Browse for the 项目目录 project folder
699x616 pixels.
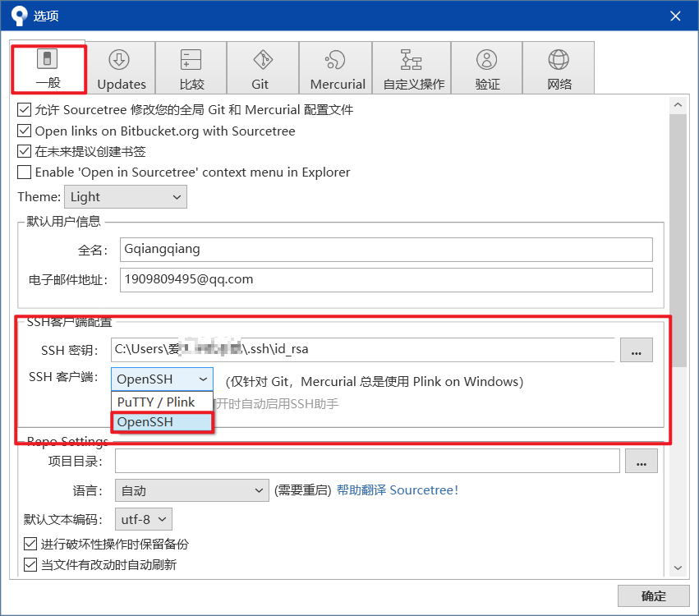(x=641, y=460)
